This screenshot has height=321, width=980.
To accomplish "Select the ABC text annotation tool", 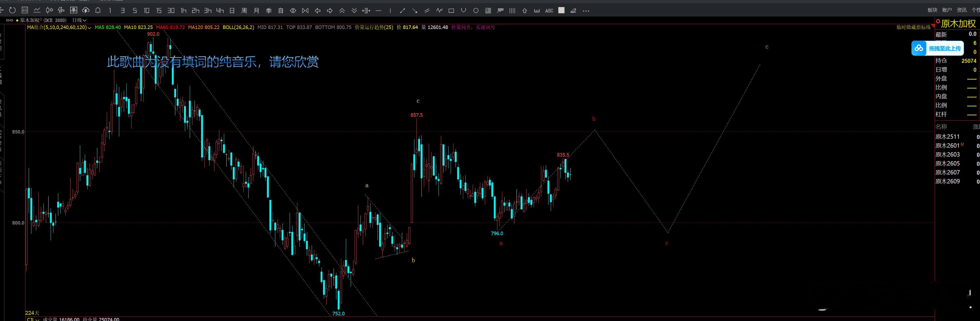I will point(549,11).
